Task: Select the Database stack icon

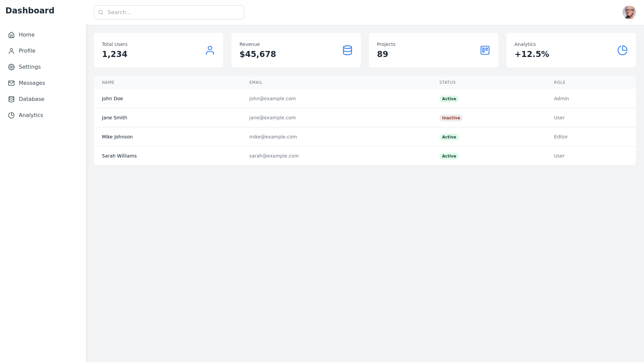Action: click(x=11, y=99)
